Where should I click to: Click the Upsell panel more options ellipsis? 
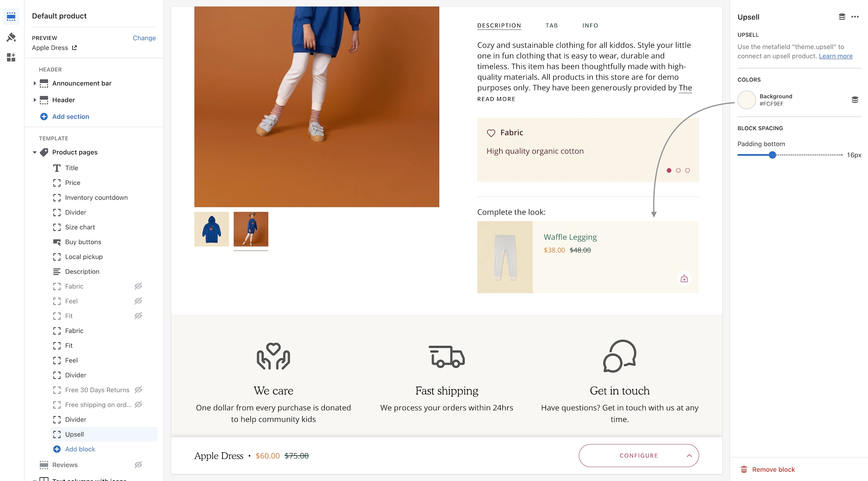tap(855, 17)
